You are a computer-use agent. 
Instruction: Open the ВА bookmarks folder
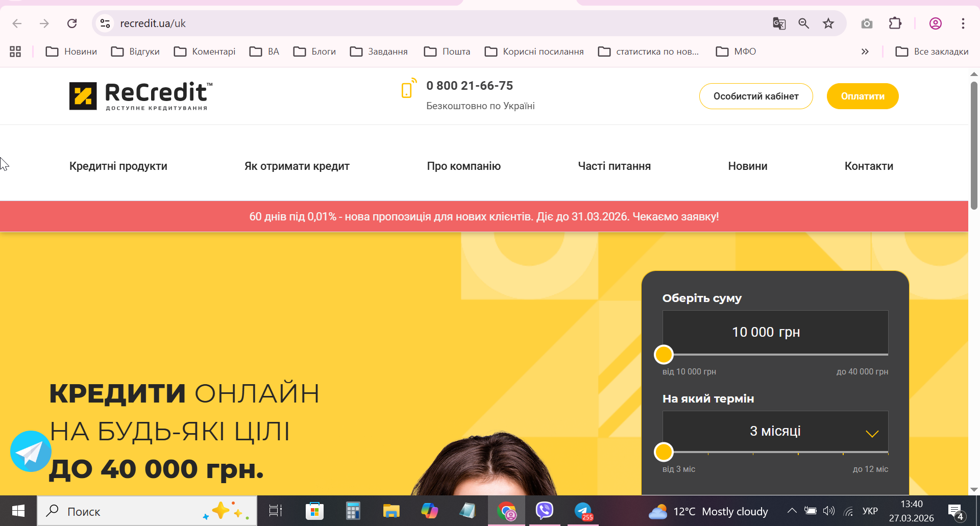coord(264,52)
